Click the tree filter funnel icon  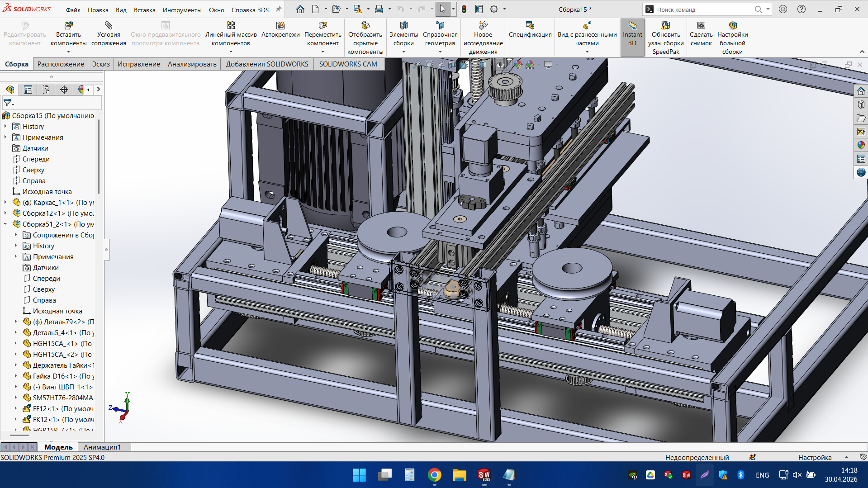8,103
